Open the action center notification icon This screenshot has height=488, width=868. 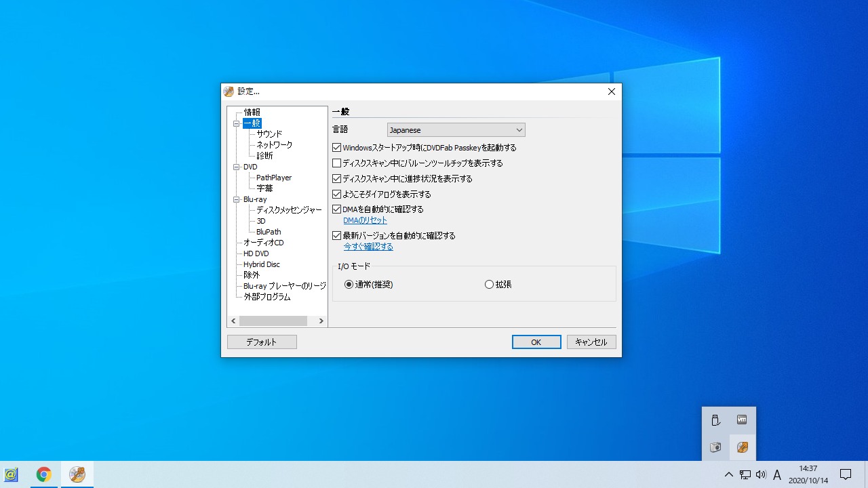[846, 474]
